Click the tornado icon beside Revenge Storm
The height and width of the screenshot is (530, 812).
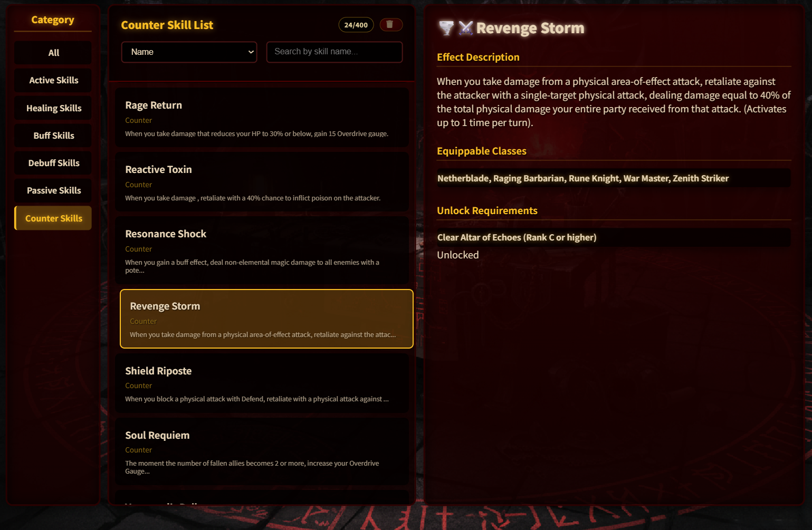point(446,28)
